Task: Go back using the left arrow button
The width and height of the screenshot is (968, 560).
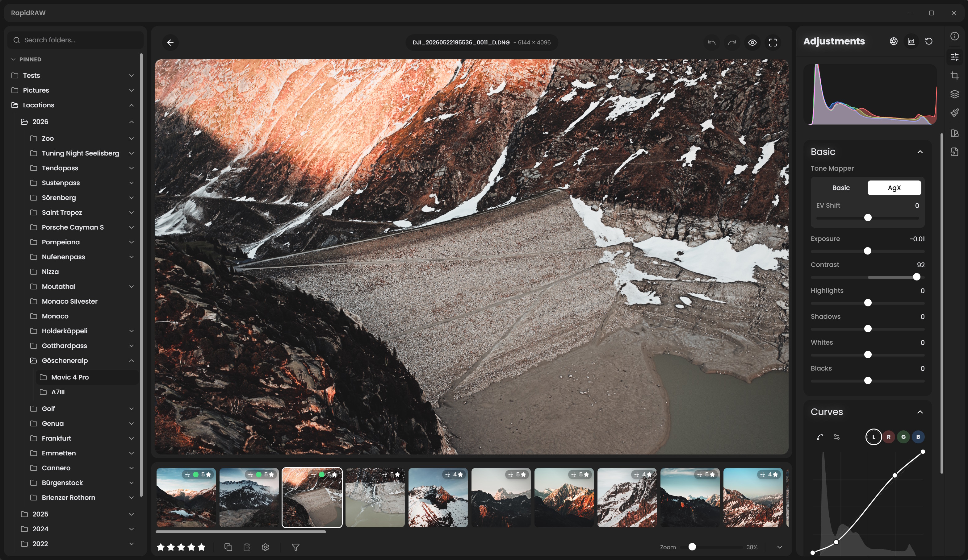Action: 170,42
